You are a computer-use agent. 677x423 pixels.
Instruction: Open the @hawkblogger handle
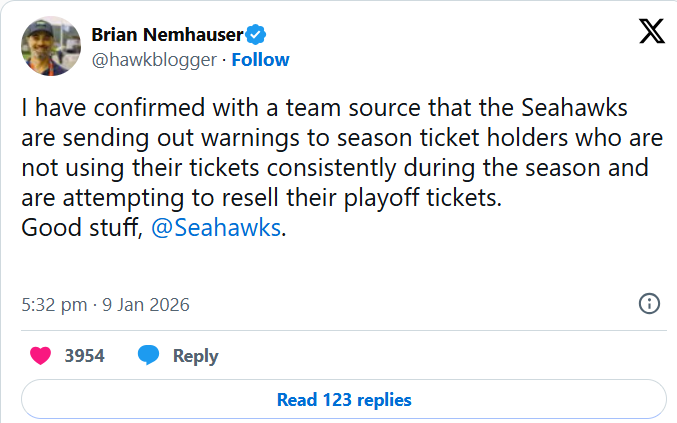click(154, 59)
